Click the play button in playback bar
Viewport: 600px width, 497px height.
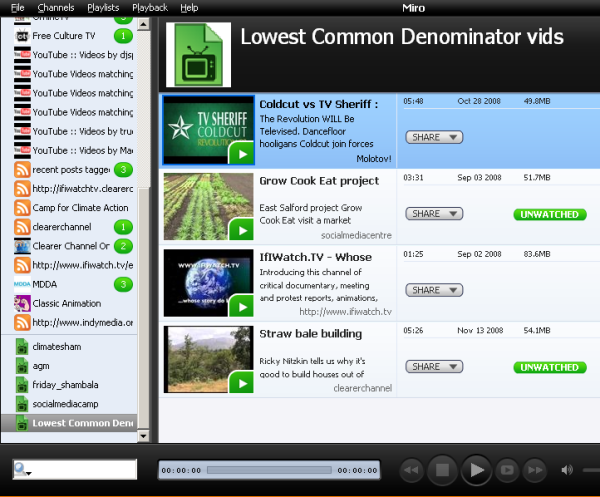click(477, 469)
